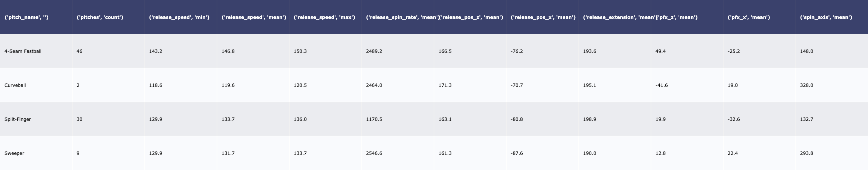
Task: Select release_pos_x value -80.8
Action: (517, 119)
